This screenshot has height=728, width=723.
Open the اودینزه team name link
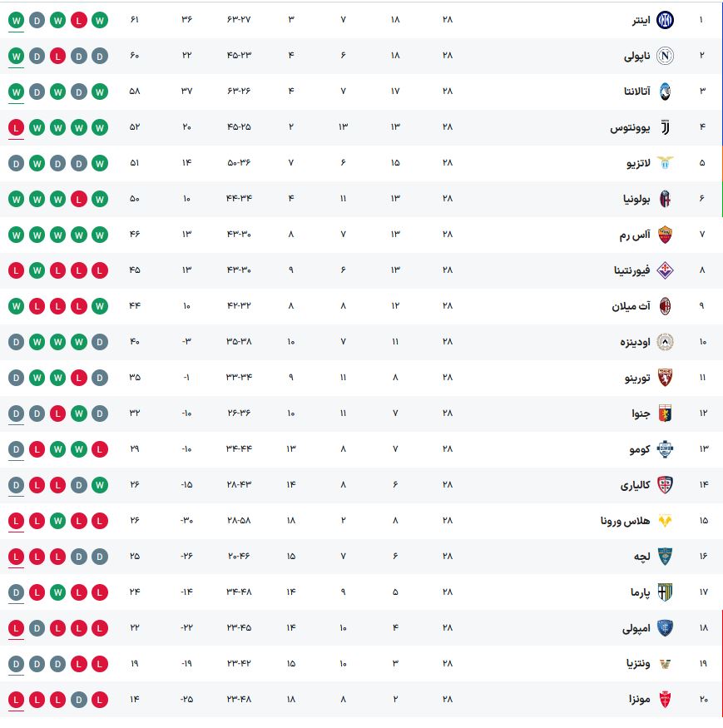pos(635,342)
